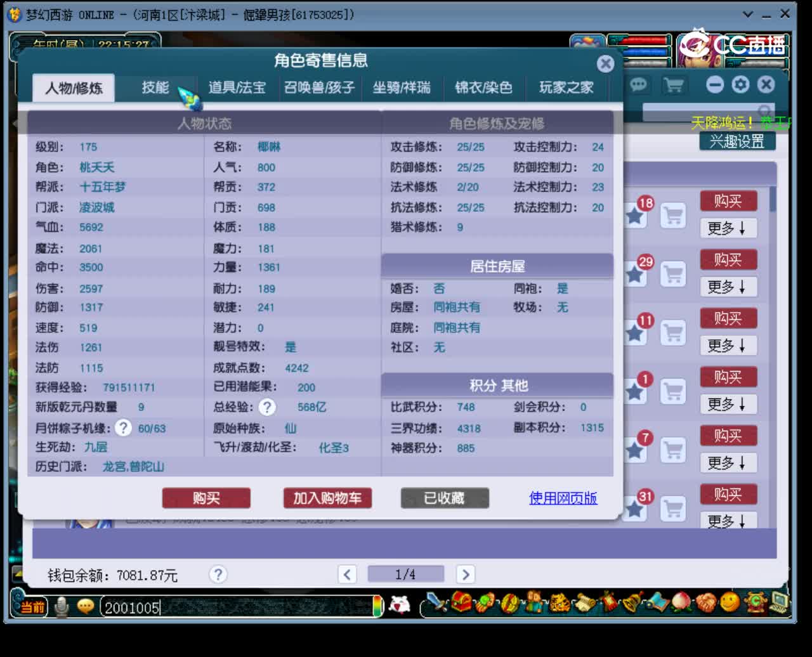Open the blue map book icon
The width and height of the screenshot is (812, 657).
658,602
